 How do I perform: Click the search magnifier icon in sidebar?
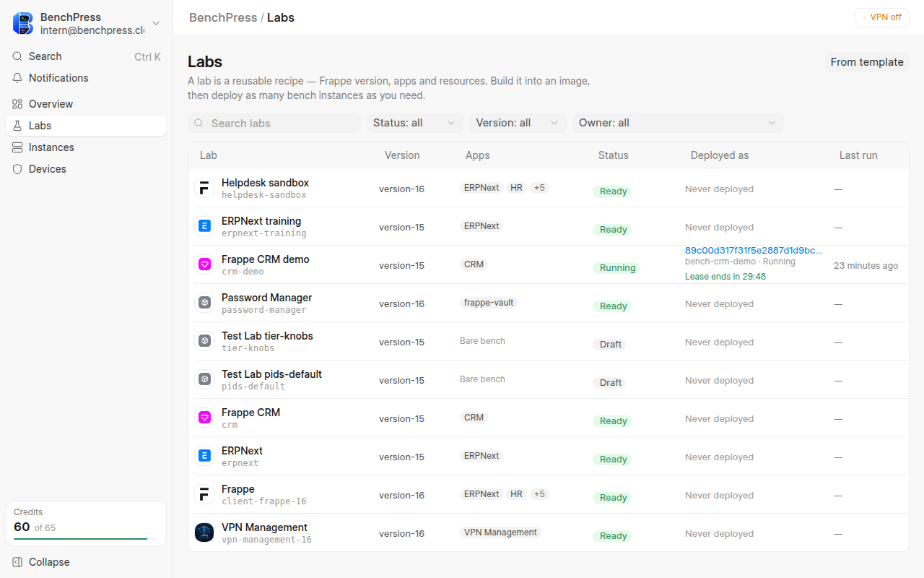click(x=17, y=56)
